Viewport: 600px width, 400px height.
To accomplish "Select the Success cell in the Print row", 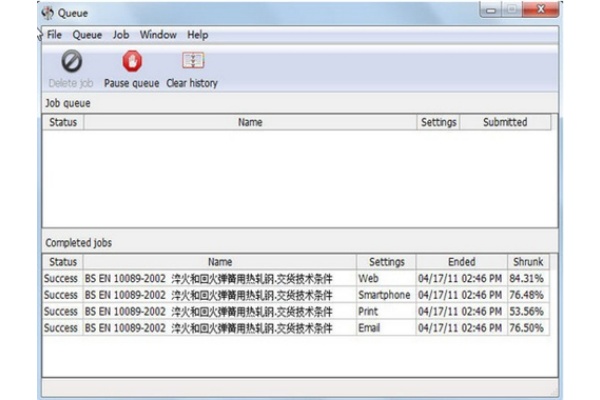I will 61,311.
